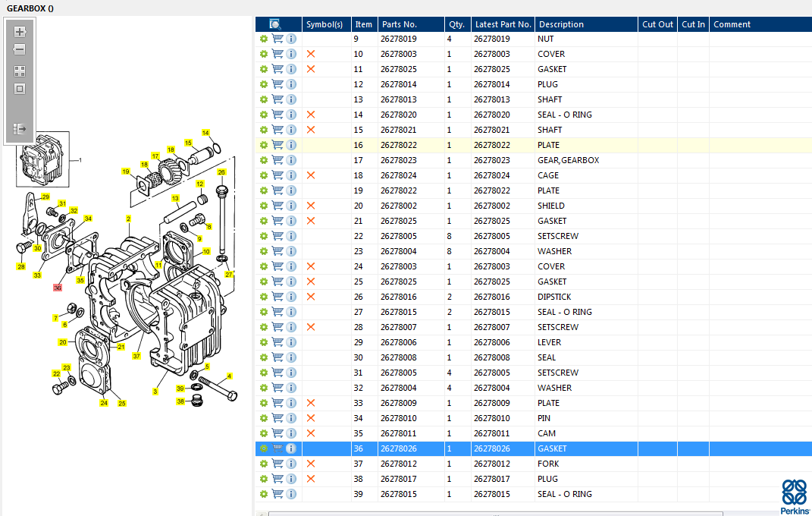
Task: Click the horizontal scrollbar below the table
Action: coord(495,514)
